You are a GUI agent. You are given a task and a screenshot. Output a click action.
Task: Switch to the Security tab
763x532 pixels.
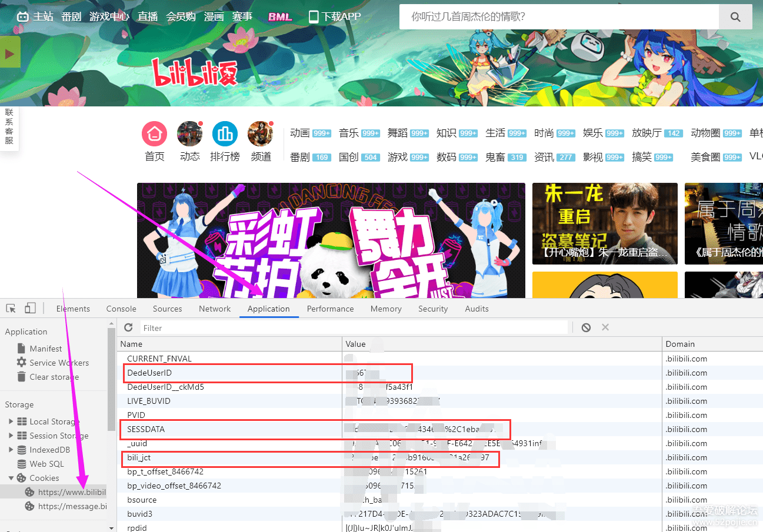pos(433,309)
